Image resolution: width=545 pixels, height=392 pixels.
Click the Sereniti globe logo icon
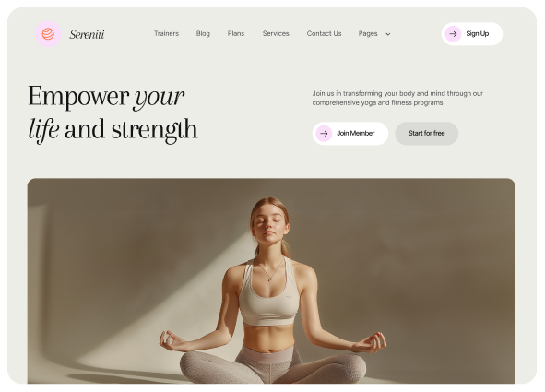(48, 34)
